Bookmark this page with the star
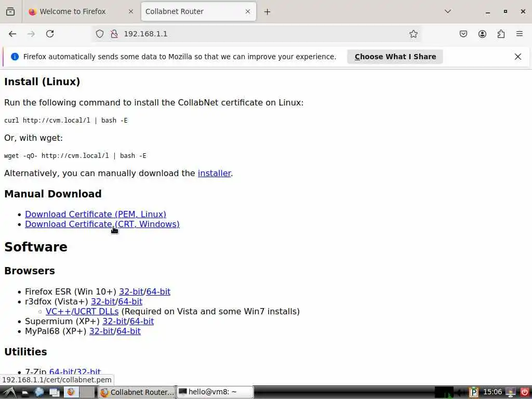Screen dimensions: 532x399 click(413, 34)
